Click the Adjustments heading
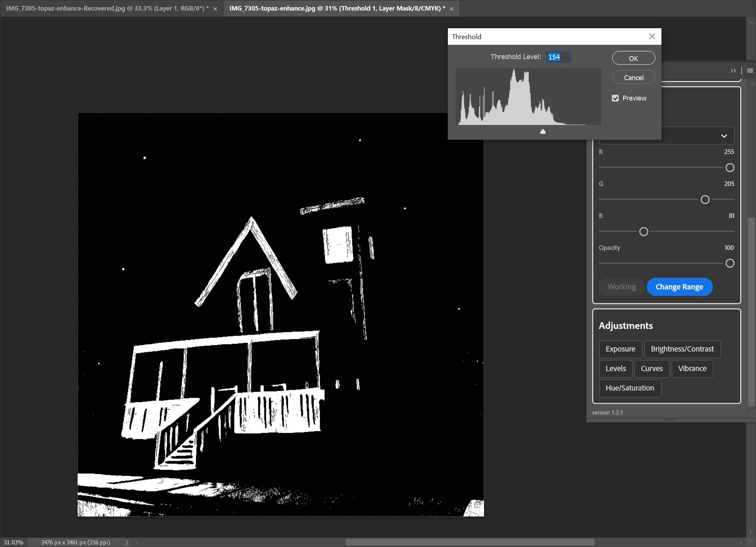756x547 pixels. tap(626, 326)
